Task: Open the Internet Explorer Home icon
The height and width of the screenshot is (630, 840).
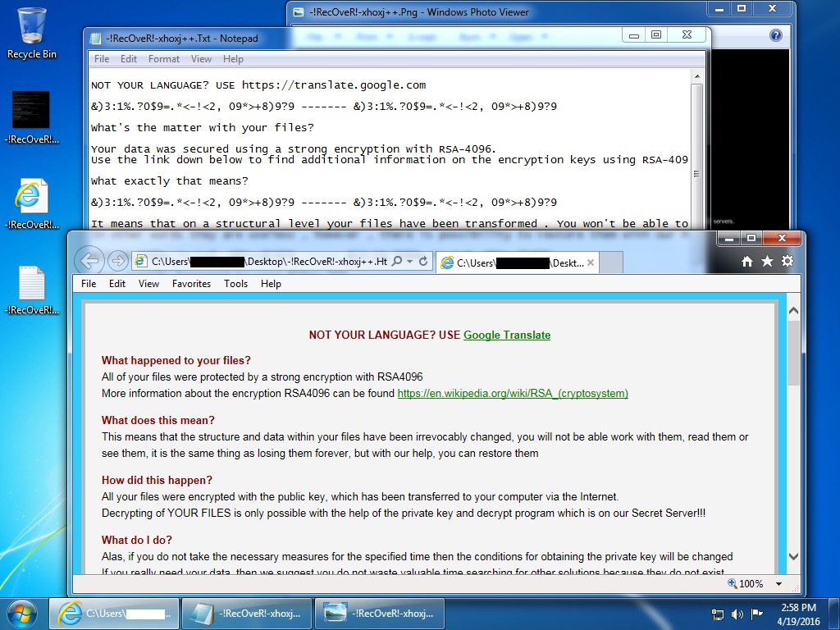Action: 746,261
